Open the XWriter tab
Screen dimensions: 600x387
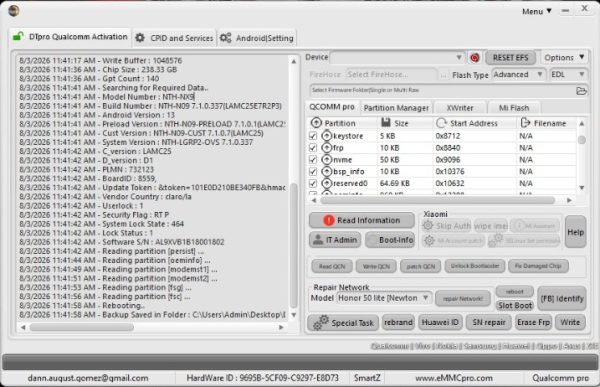click(x=460, y=108)
